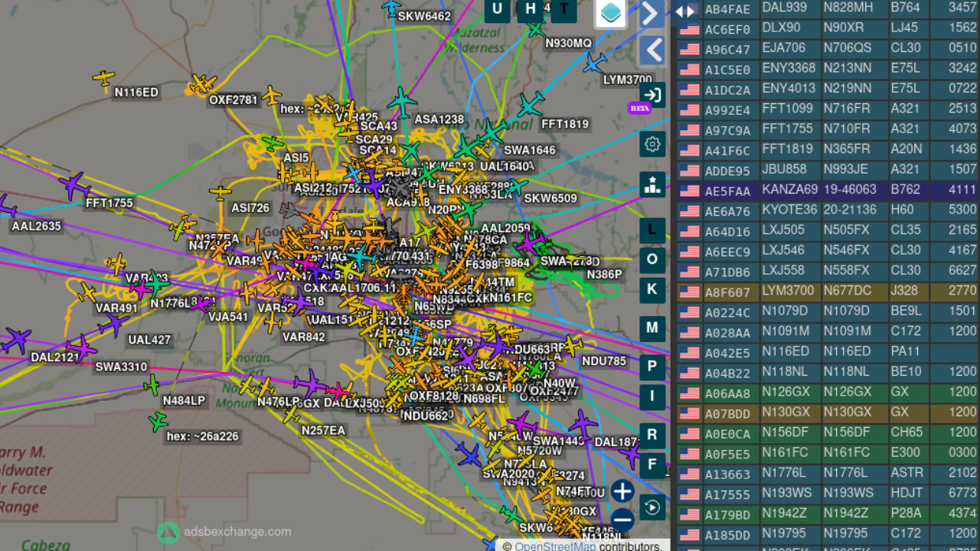Expand the sidebar with right chevron

pyautogui.click(x=652, y=14)
